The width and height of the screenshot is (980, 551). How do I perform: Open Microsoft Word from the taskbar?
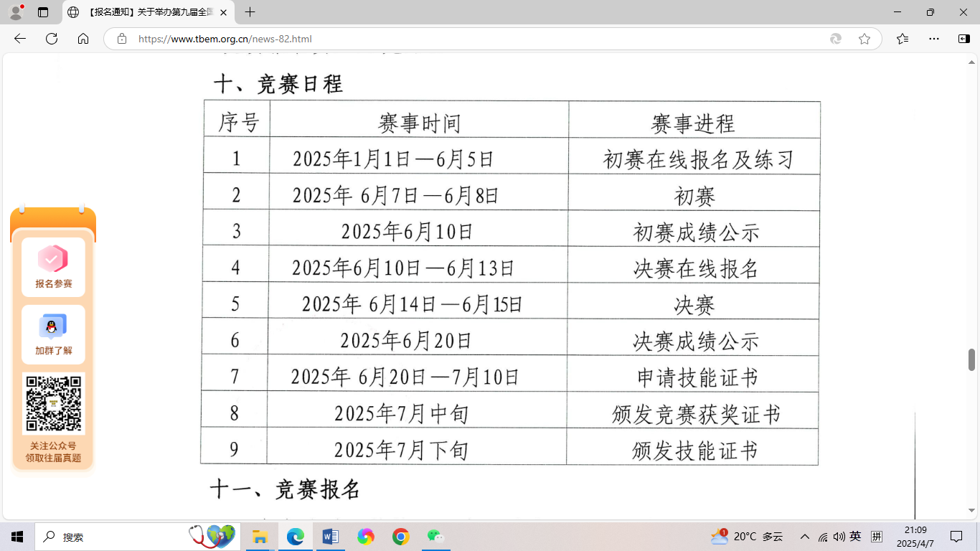[x=330, y=537]
